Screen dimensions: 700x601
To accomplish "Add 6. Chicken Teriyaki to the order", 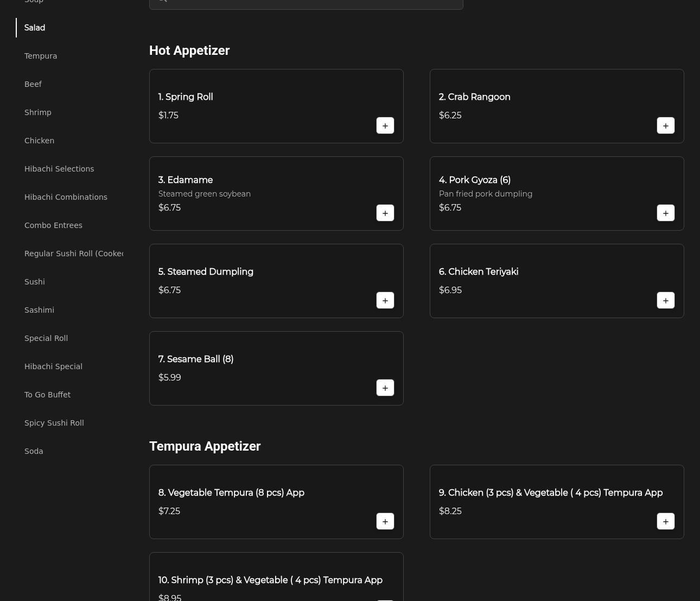I will [666, 300].
